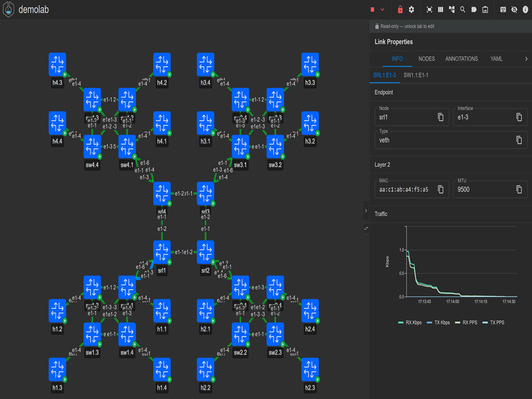Copy the MTU value 9500
Screen dimensions: 532x399
pos(519,190)
